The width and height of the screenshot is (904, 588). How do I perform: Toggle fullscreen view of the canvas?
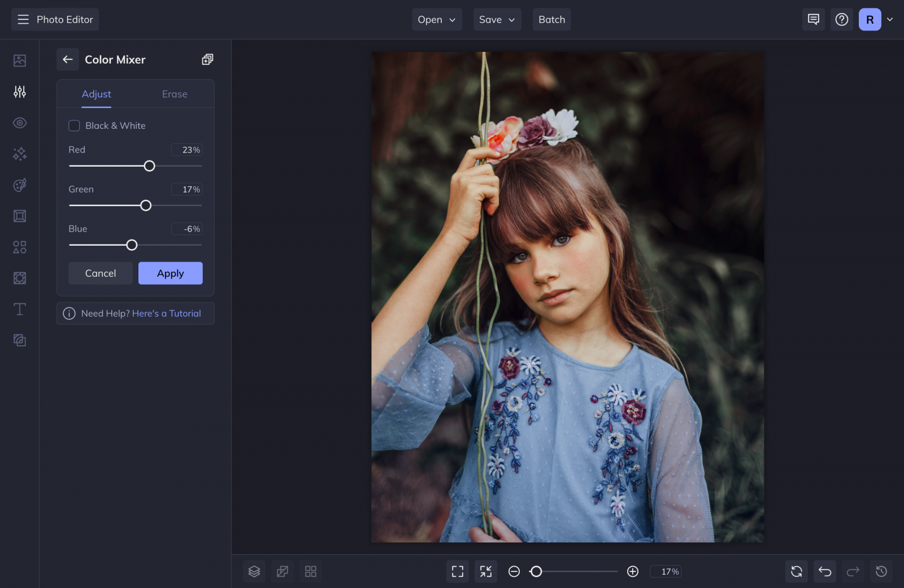click(458, 571)
